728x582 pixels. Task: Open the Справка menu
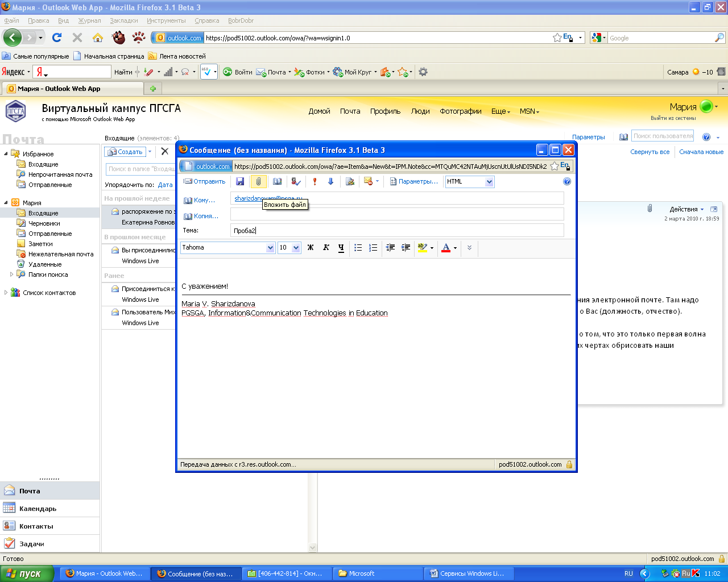pos(207,20)
